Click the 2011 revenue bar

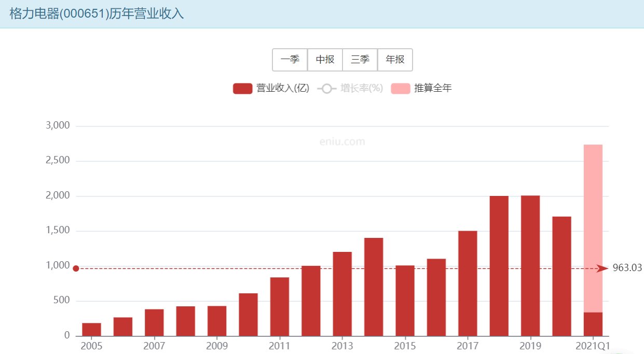[x=280, y=306]
